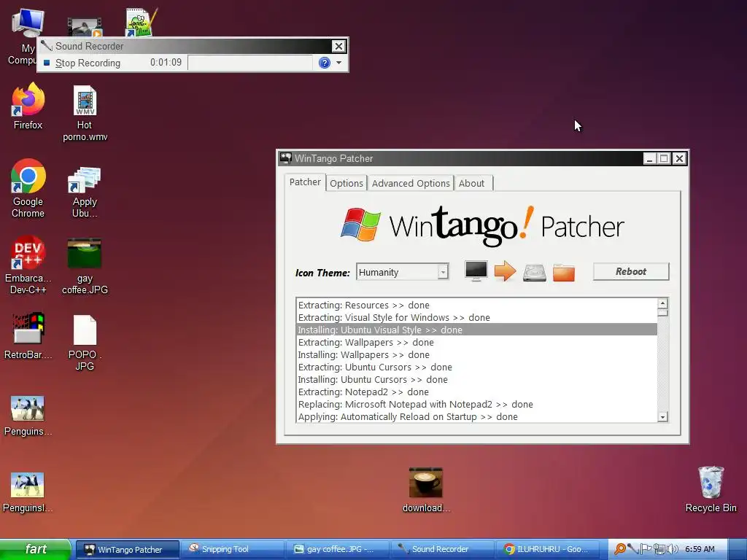Select the download... coffee image on desktop
This screenshot has height=560, width=747.
tap(425, 483)
